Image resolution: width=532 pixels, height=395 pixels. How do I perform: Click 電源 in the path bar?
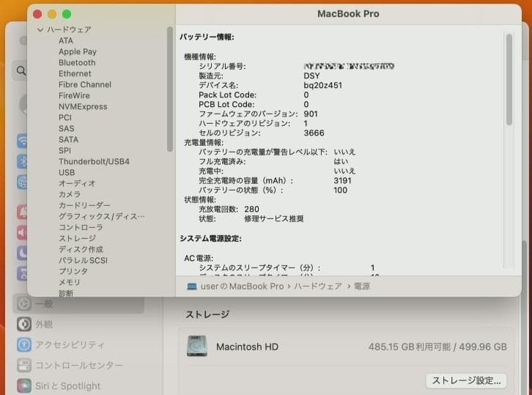point(362,287)
